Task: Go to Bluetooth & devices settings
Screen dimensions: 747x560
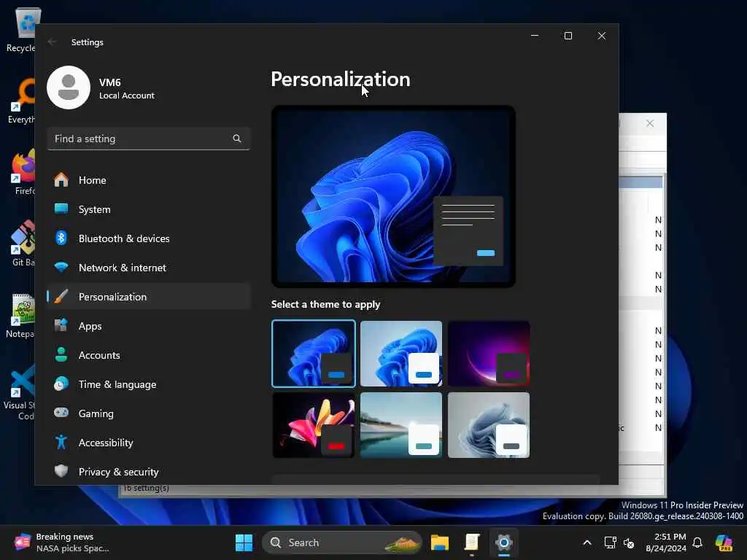Action: tap(149, 238)
